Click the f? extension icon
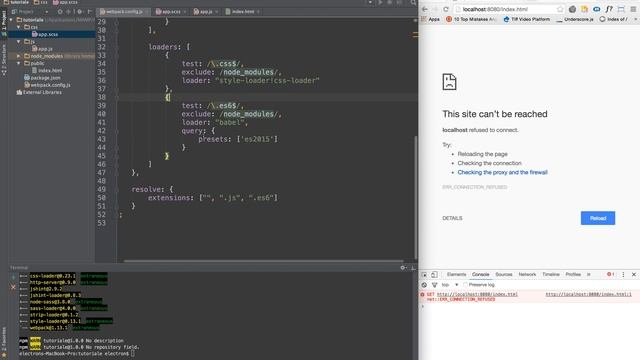The width and height of the screenshot is (640, 360). point(609,9)
